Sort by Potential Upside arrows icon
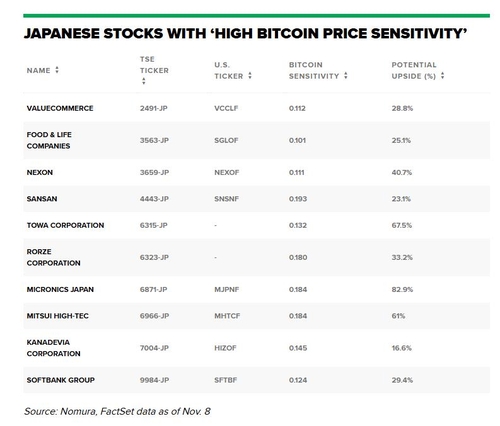Screen dimensions: 500x426 coord(442,76)
